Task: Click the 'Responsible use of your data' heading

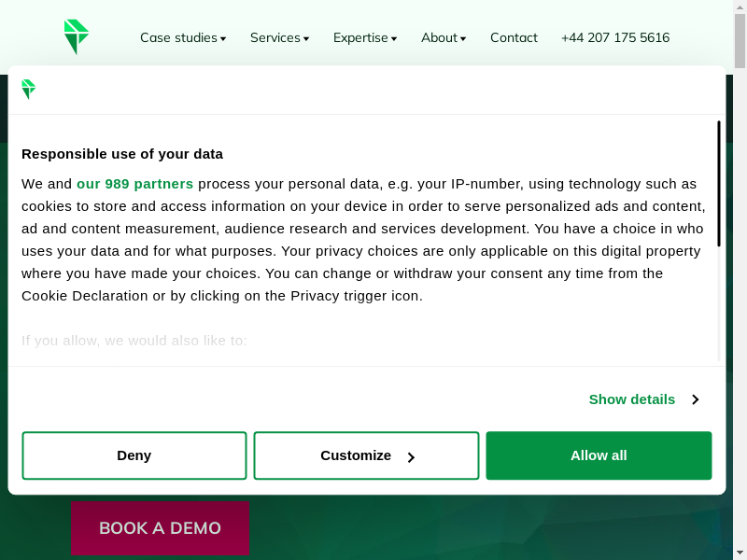Action: tap(122, 154)
